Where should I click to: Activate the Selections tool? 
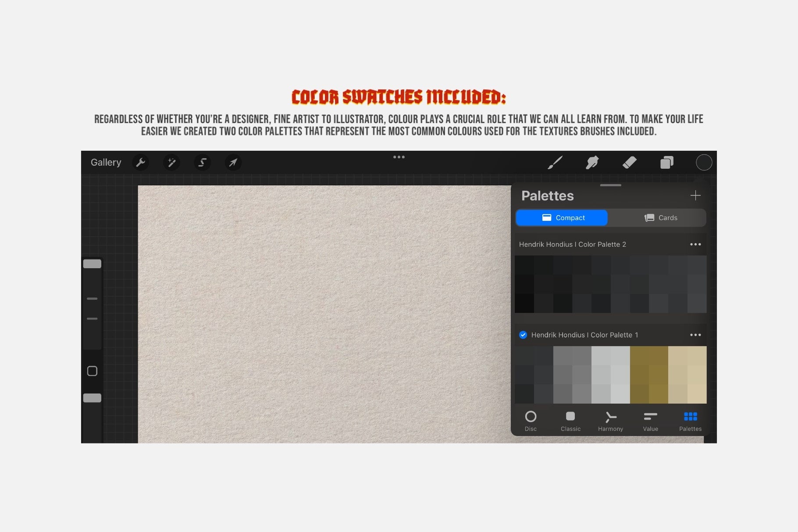(202, 163)
